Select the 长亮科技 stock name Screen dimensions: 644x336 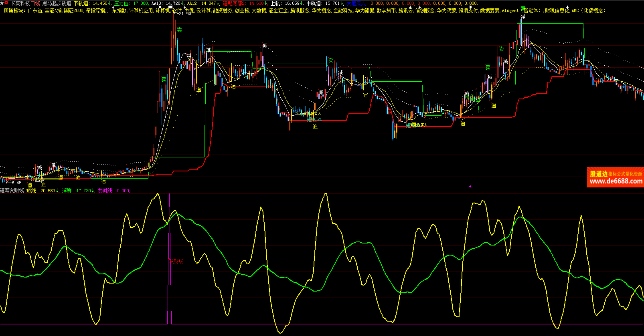(x=20, y=3)
